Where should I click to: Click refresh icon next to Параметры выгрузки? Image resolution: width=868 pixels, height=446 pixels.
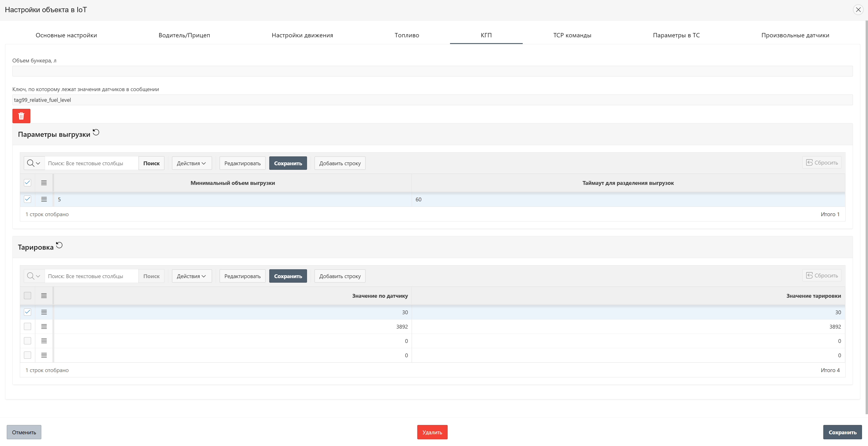pos(96,132)
